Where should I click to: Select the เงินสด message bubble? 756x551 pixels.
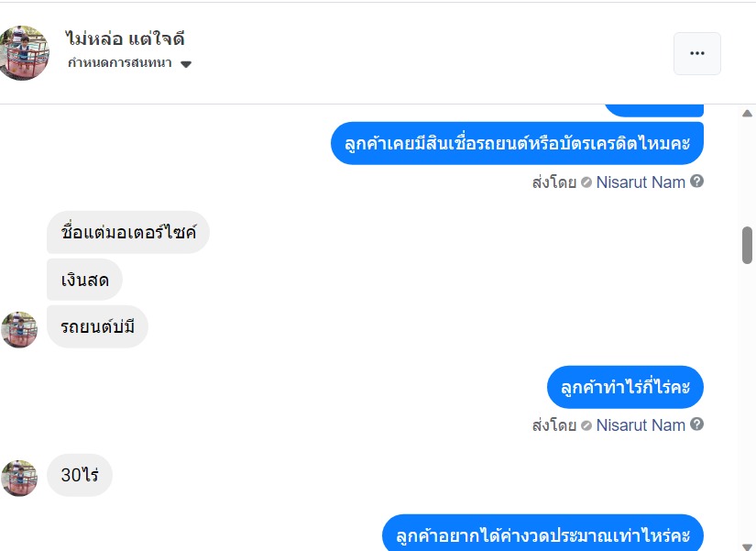(84, 280)
